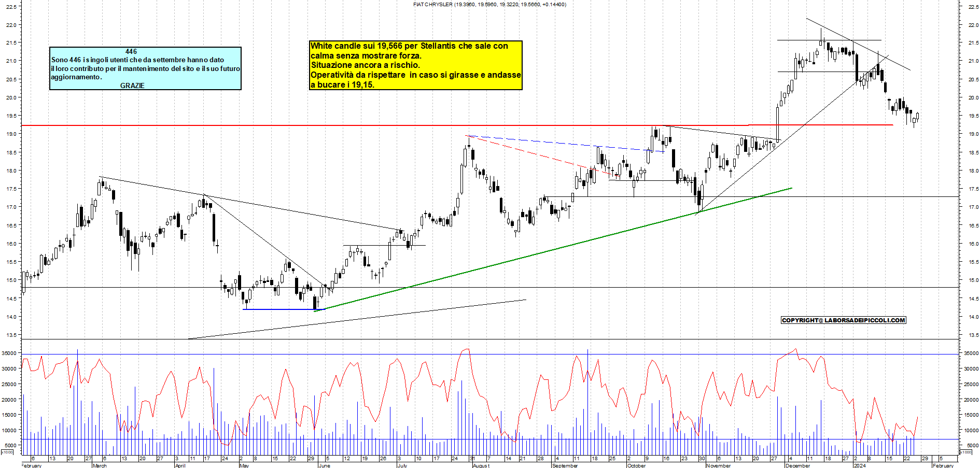Click the '446' heading in the cyan box

pos(131,51)
